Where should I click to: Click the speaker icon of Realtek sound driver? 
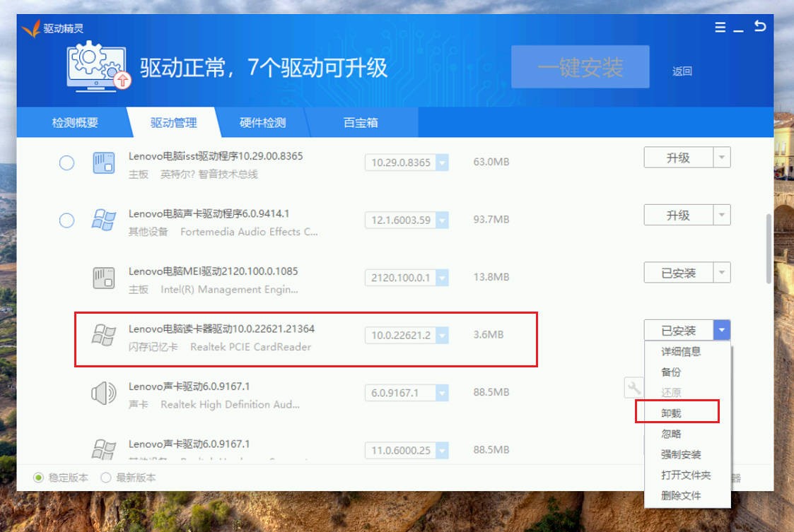click(x=104, y=392)
